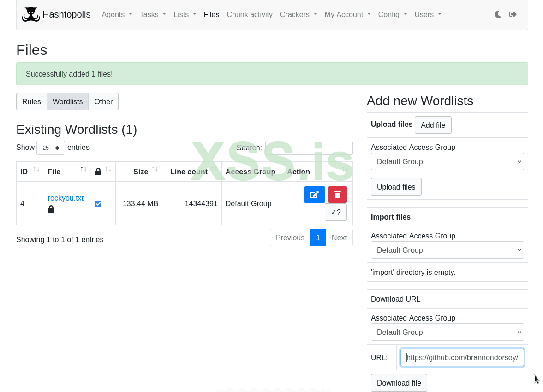The image size is (543, 392).
Task: Click 'Showing 1 to 1 of 1 entries' text
Action: (x=60, y=240)
